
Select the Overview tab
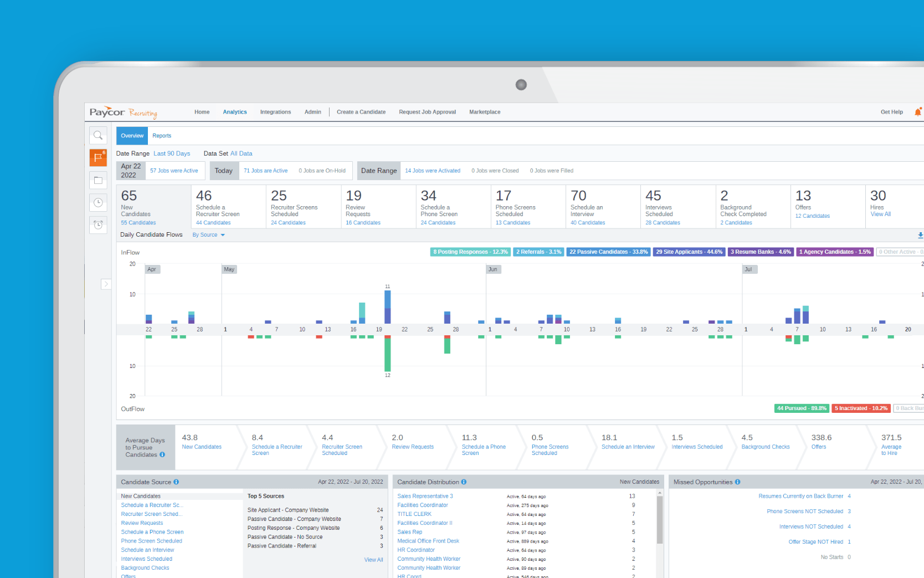[132, 136]
